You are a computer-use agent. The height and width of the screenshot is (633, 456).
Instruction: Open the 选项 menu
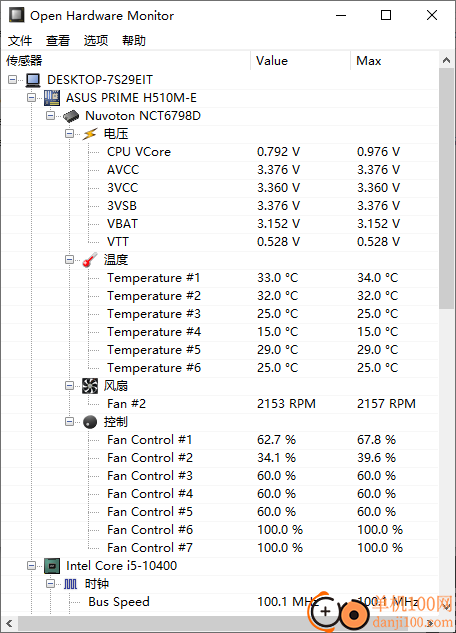(96, 40)
